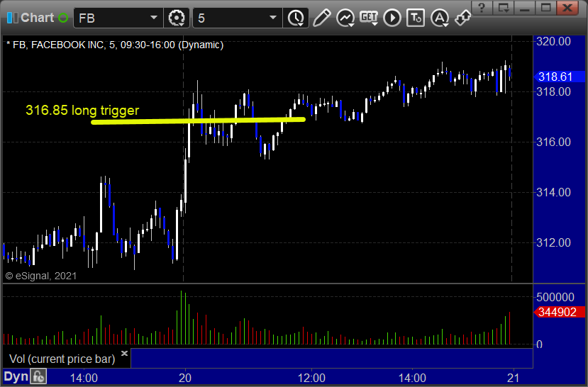Screen dimensions: 588x387
Task: Click the 312.00 price axis label
Action: click(553, 243)
